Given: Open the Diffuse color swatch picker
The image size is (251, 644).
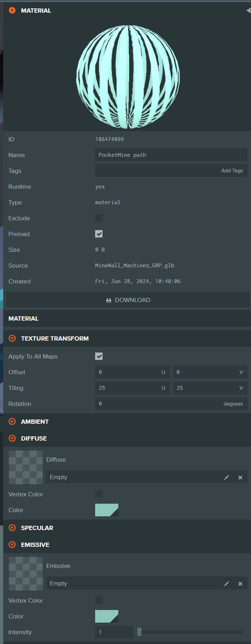Looking at the screenshot, I should pyautogui.click(x=106, y=510).
